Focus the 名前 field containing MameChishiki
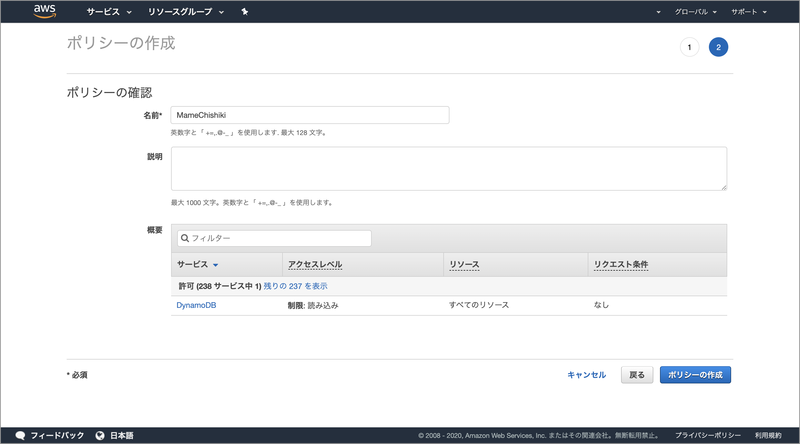Screen dimensions: 800x444 (x=310, y=115)
